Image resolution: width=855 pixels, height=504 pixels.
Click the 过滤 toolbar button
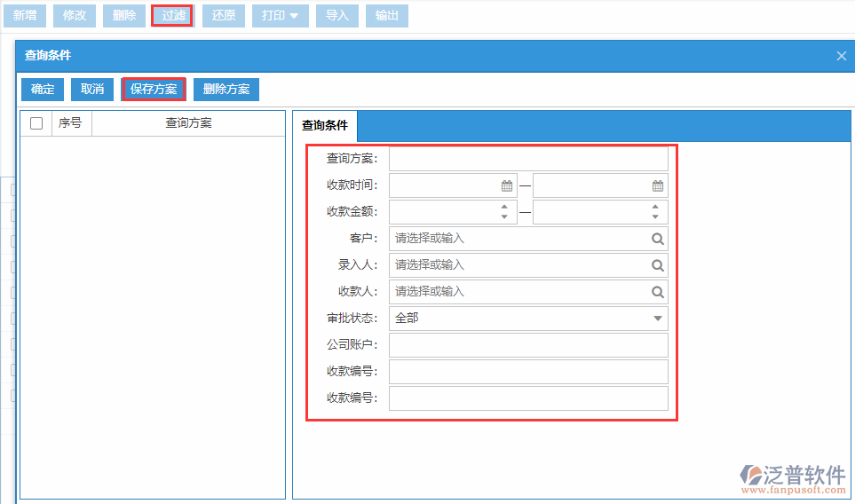pos(173,16)
